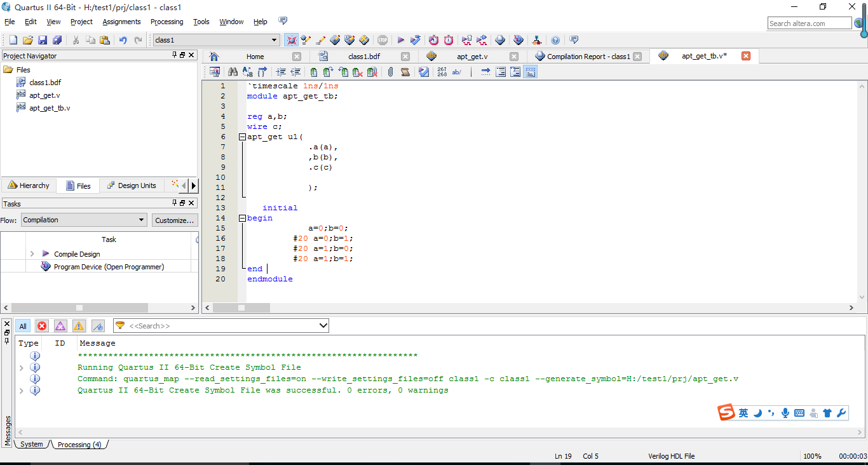868x465 pixels.
Task: Click the Insert Template scroll icon
Action: (x=405, y=72)
